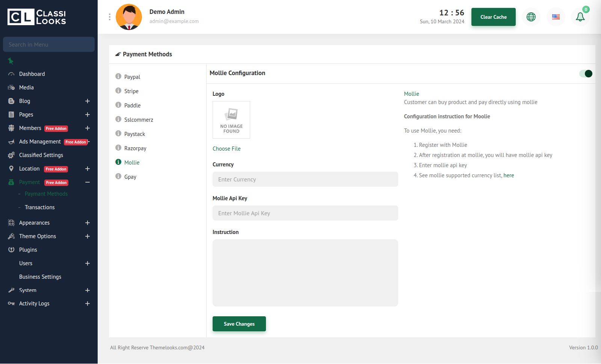Click the pin icon in sidebar
The image size is (601, 364).
point(11,61)
